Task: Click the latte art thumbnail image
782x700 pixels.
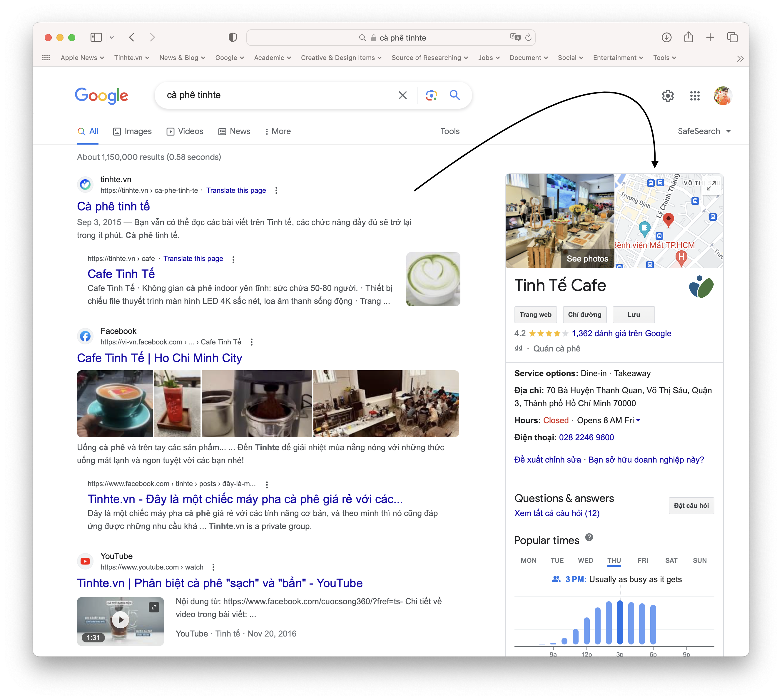Action: pos(433,279)
